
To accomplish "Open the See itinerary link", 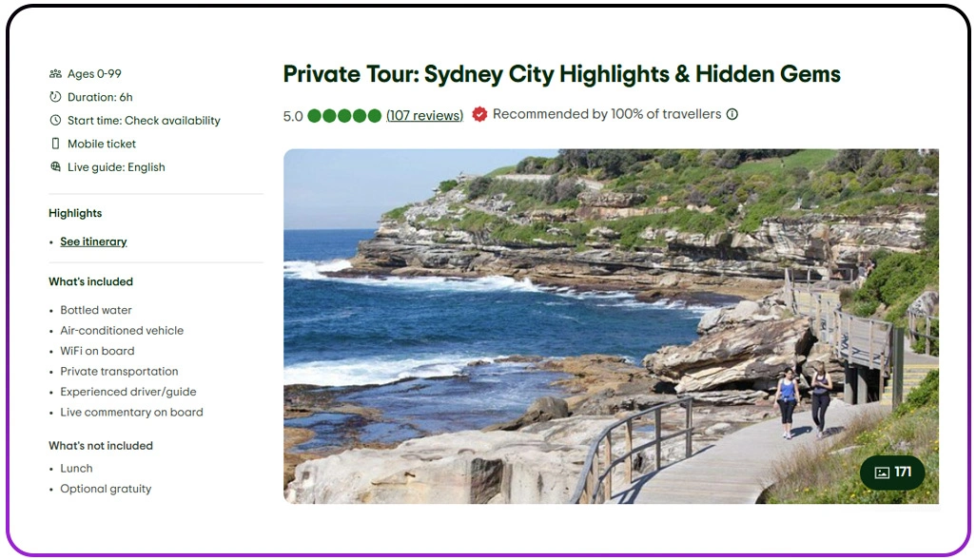I will pos(93,241).
